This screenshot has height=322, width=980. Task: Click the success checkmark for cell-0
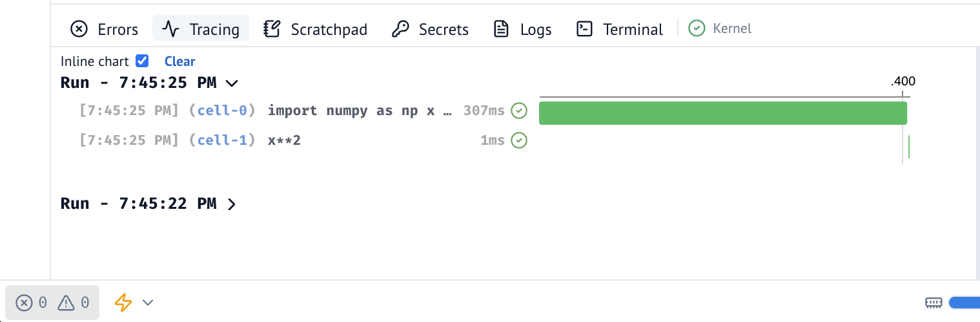click(519, 111)
